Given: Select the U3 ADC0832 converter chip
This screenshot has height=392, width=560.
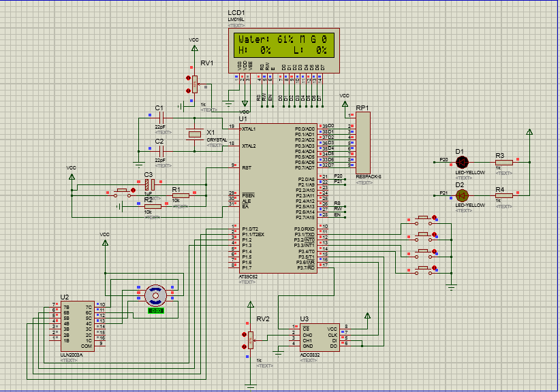Looking at the screenshot, I should 320,338.
